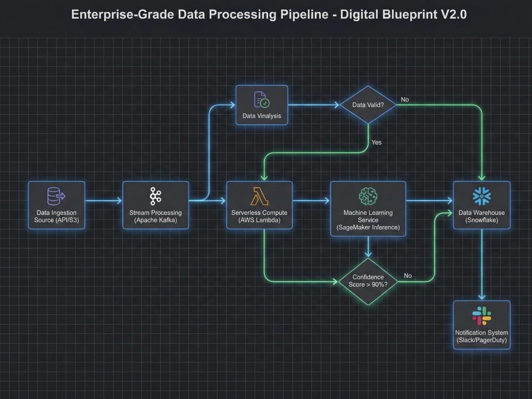This screenshot has width=532, height=399.
Task: Select the Data Valid? decision diamond
Action: point(368,105)
